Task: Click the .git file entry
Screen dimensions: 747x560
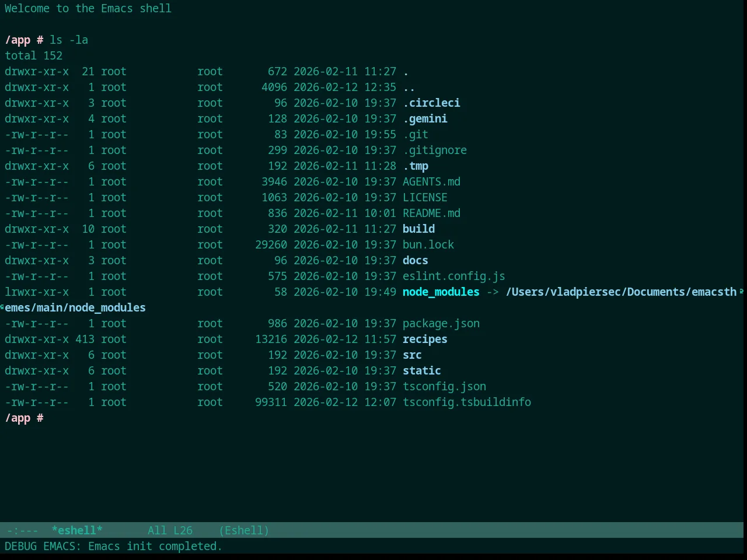Action: click(416, 134)
